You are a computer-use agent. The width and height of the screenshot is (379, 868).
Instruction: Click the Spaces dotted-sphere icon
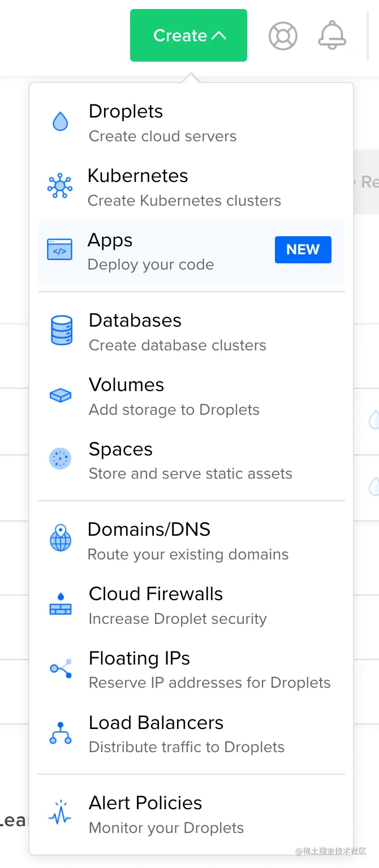(x=61, y=458)
